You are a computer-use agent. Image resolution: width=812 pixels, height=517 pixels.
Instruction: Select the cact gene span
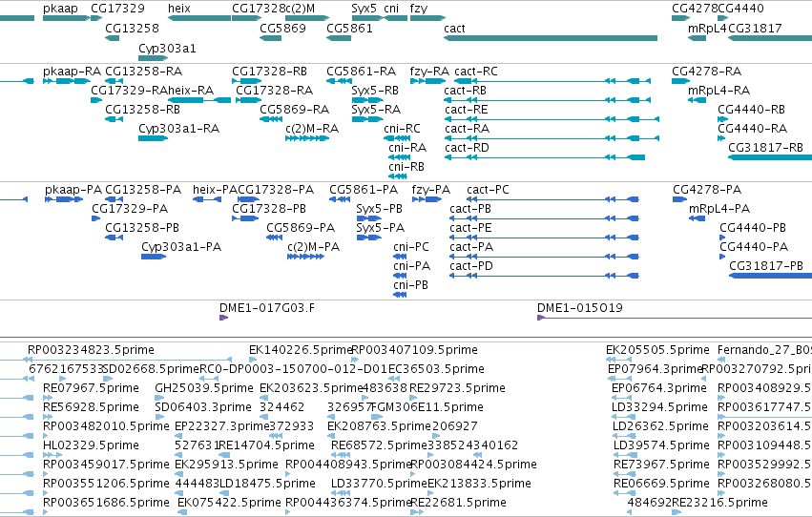(x=551, y=38)
